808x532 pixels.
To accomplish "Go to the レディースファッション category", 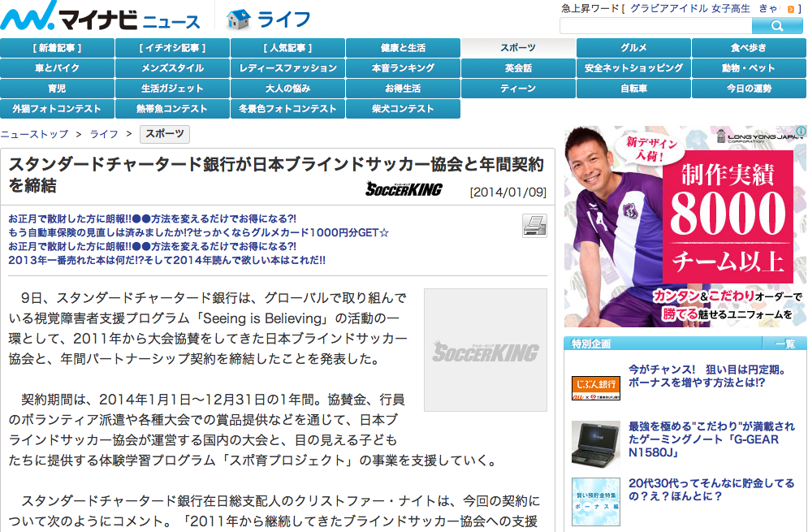I will (288, 68).
